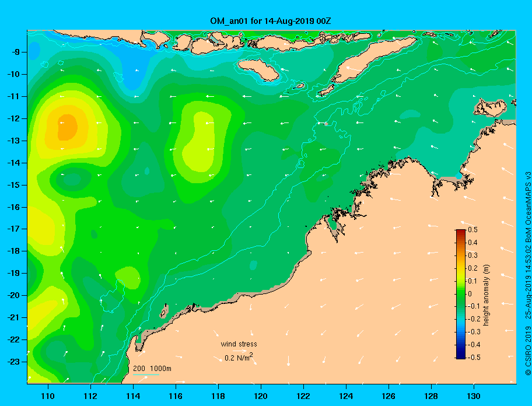
Task: Click the colorbar value '-0.5'
Action: pyautogui.click(x=474, y=358)
